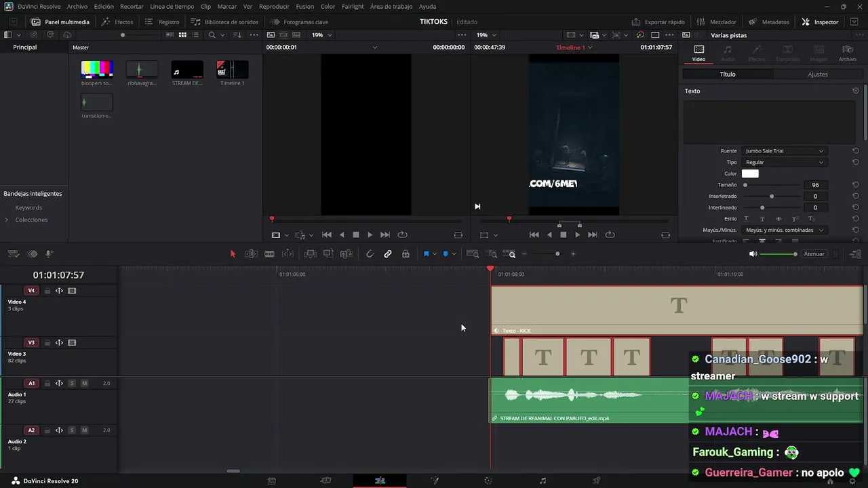Choose the Blade edit tool

point(269,253)
